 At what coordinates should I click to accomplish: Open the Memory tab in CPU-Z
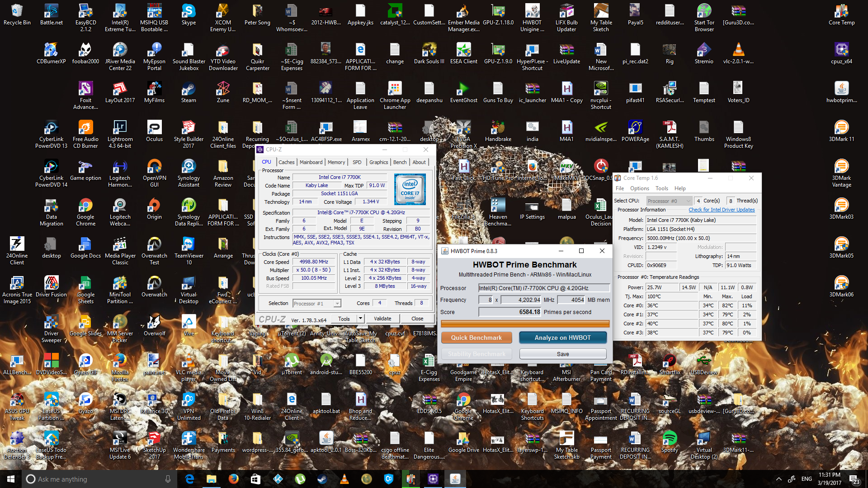pyautogui.click(x=336, y=162)
